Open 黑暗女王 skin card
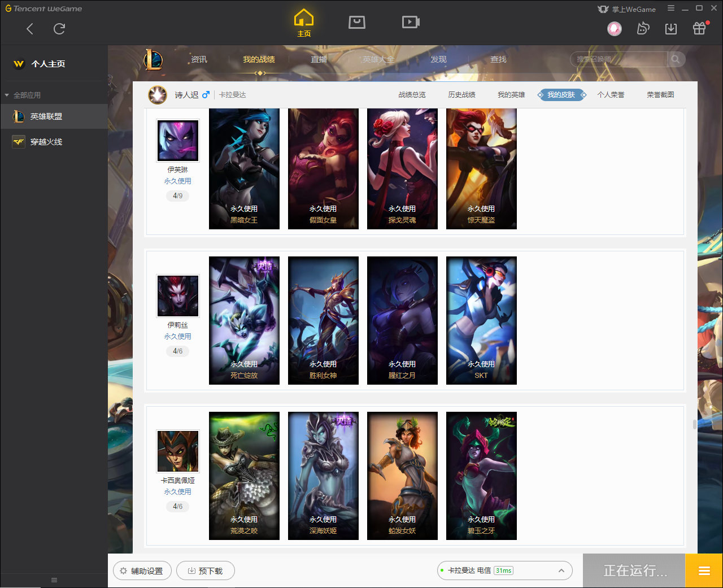This screenshot has height=588, width=723. (244, 169)
